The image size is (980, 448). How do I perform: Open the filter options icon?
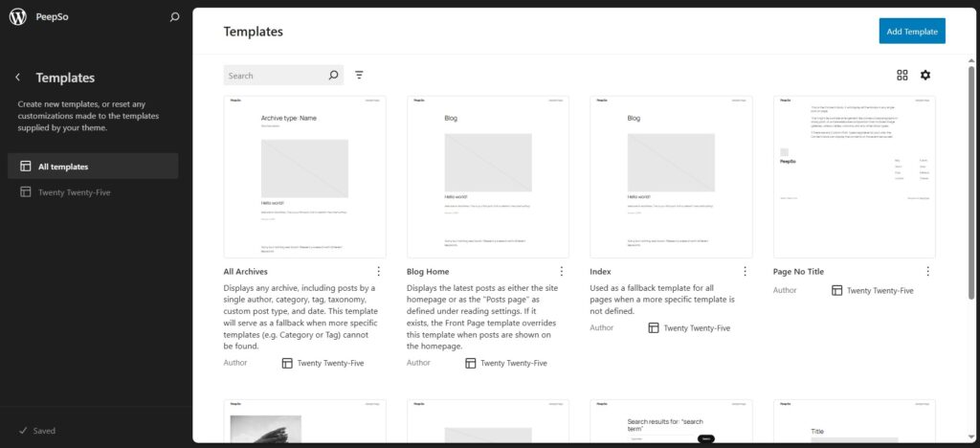(360, 76)
